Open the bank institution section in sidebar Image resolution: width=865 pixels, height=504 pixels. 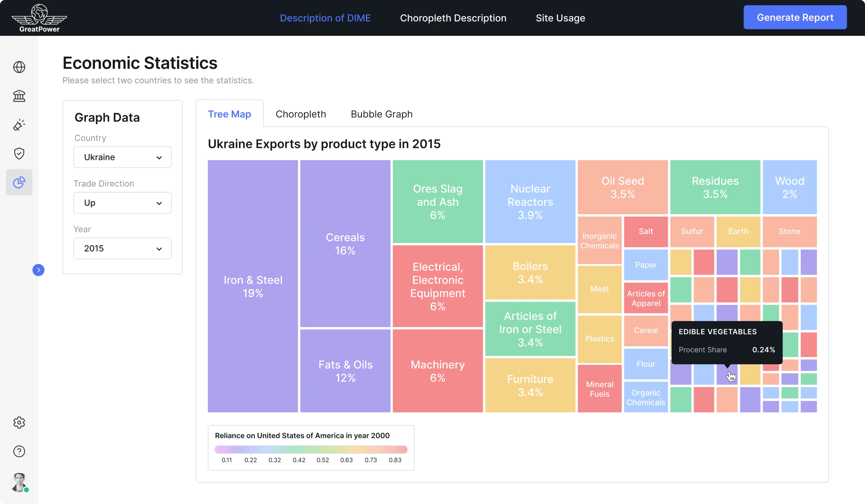pyautogui.click(x=19, y=96)
